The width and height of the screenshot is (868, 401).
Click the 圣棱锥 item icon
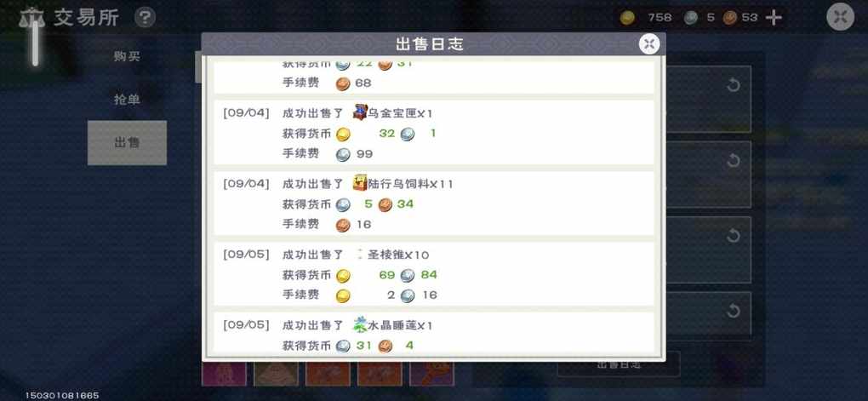[x=360, y=255]
